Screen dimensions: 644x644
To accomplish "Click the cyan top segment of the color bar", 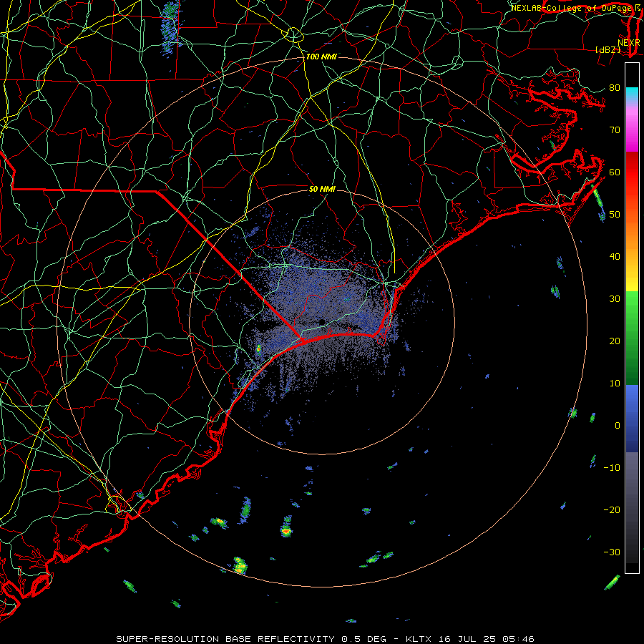I will click(x=632, y=94).
